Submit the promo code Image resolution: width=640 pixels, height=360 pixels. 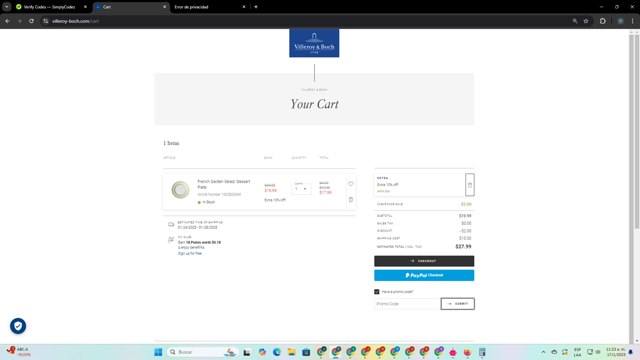click(458, 304)
